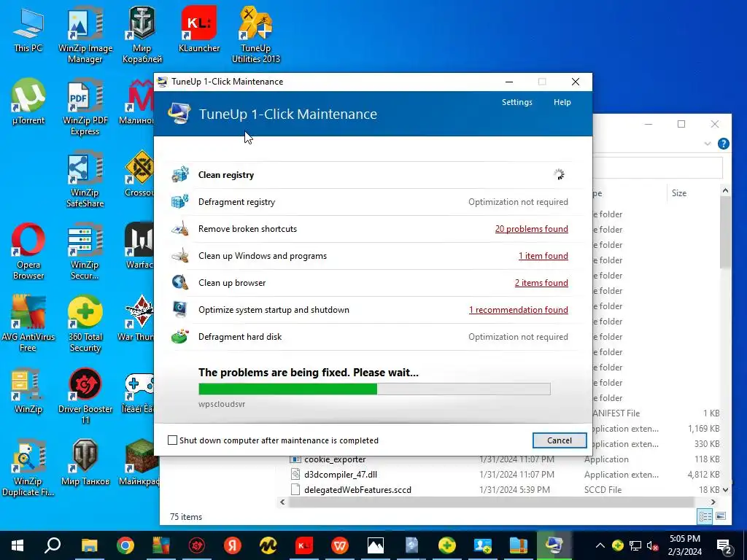Click the TuneUp 1-Click Maintenance header icon
Screen dimensions: 747x560
pos(179,114)
